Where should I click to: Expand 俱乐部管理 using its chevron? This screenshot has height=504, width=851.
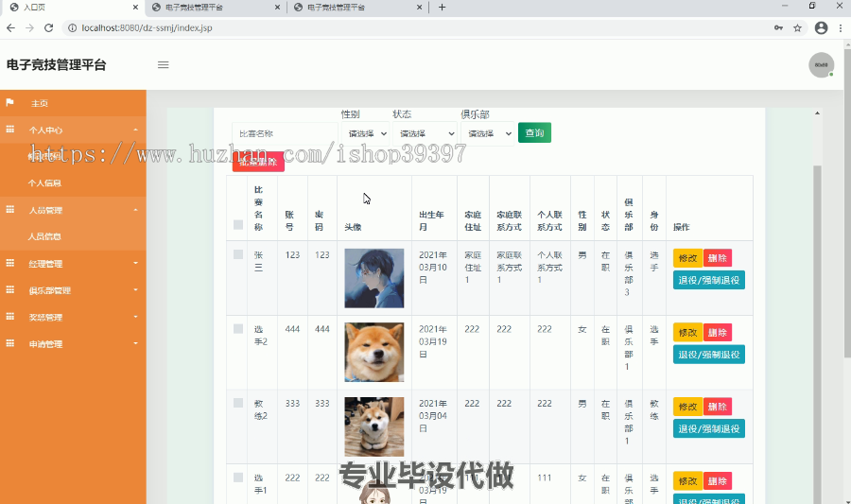pos(135,289)
